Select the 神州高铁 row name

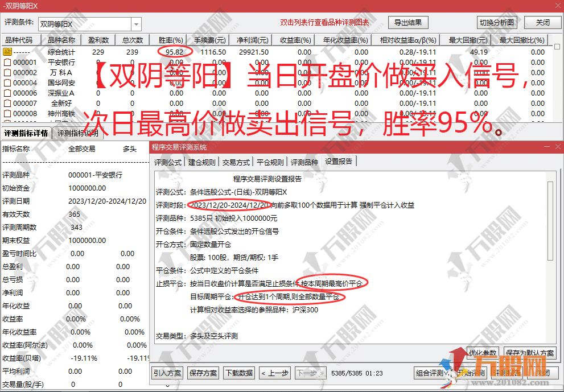(61, 114)
